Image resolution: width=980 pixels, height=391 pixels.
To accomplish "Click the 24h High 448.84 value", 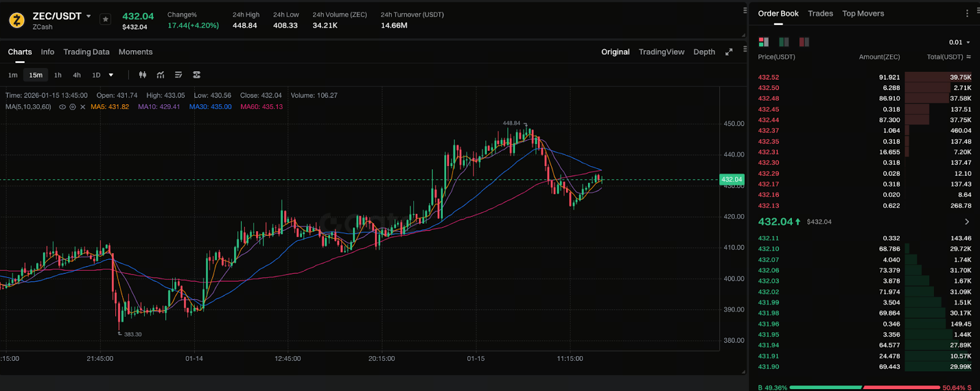I will (244, 26).
